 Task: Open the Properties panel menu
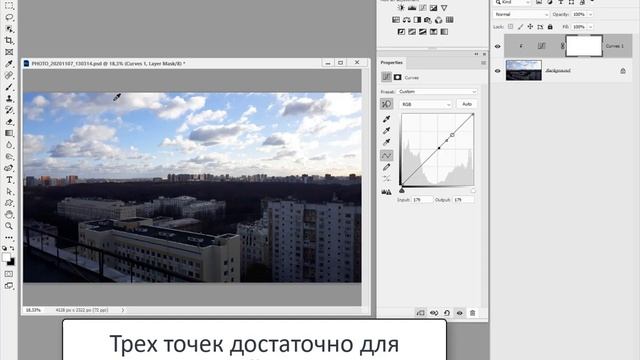point(483,63)
